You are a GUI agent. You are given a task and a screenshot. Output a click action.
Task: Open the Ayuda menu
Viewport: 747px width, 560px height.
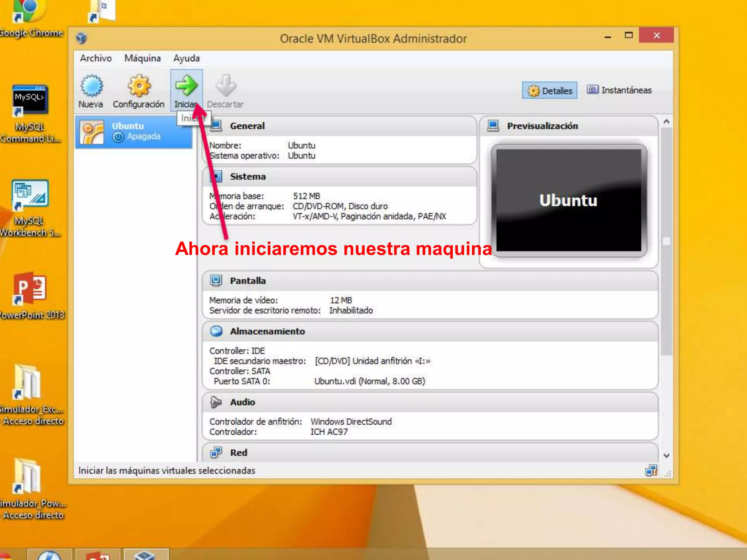(186, 58)
